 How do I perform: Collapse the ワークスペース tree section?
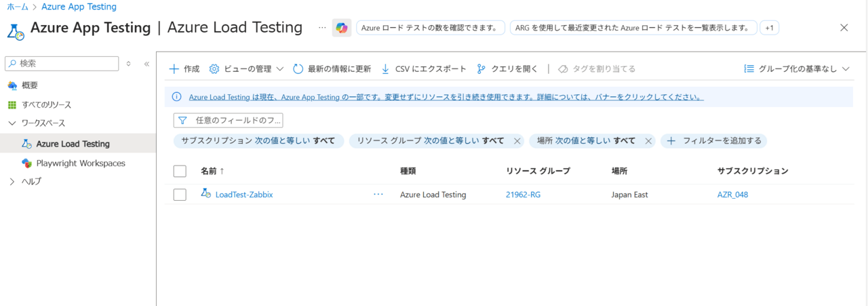point(12,123)
